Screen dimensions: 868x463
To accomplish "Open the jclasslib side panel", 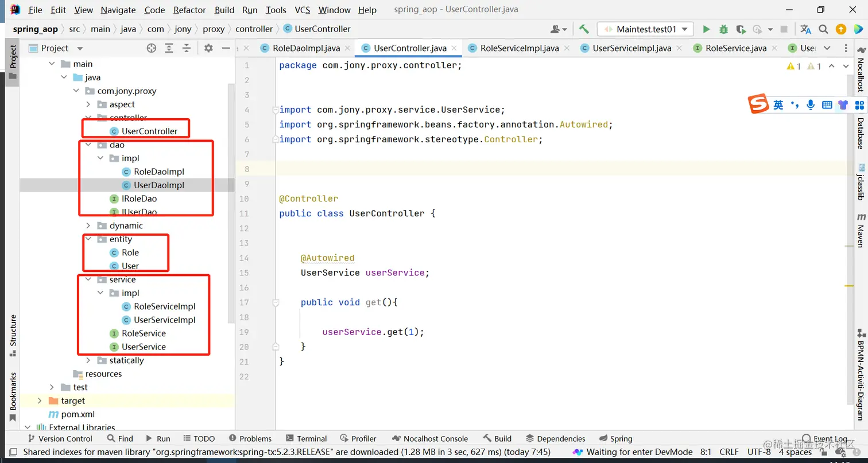I will coord(860,181).
